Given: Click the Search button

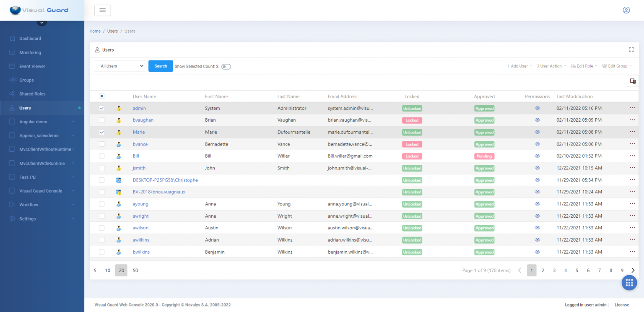Looking at the screenshot, I should [161, 66].
